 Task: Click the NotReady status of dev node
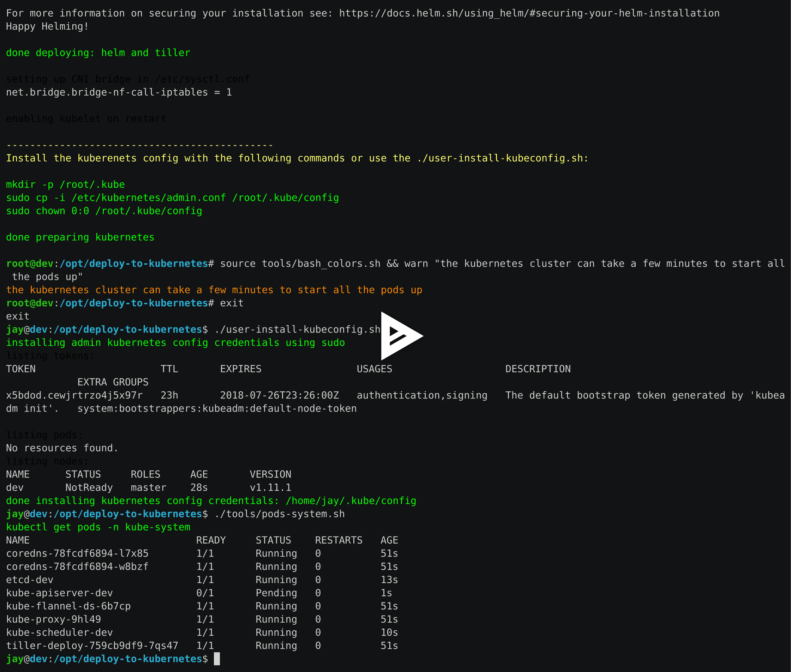[x=89, y=488]
